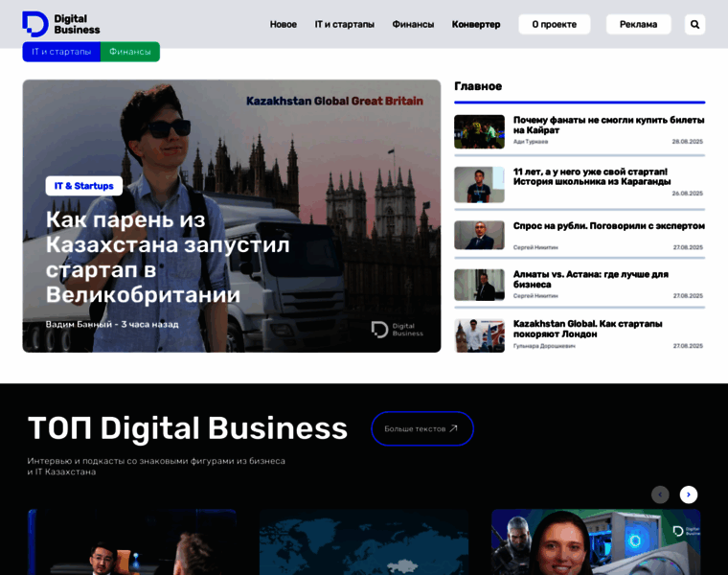Open IT и стартапы in the top navigation
Image resolution: width=728 pixels, height=575 pixels.
coord(345,24)
